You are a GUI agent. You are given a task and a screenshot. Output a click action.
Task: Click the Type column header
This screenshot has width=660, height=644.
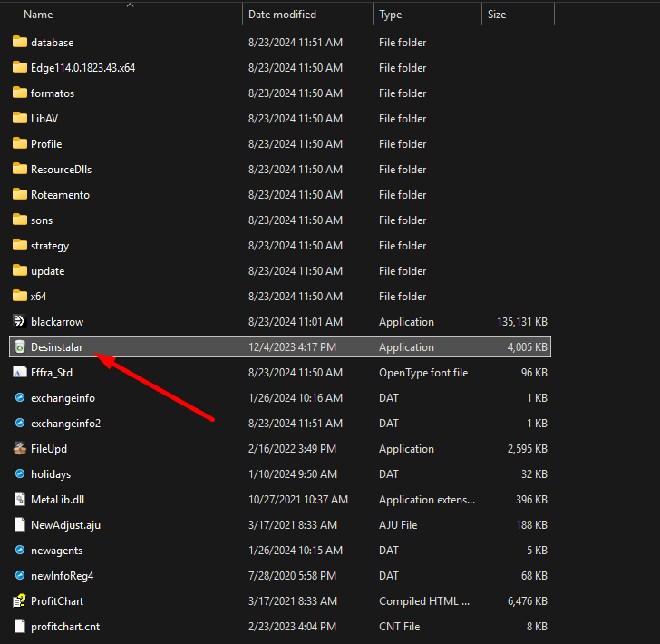391,15
